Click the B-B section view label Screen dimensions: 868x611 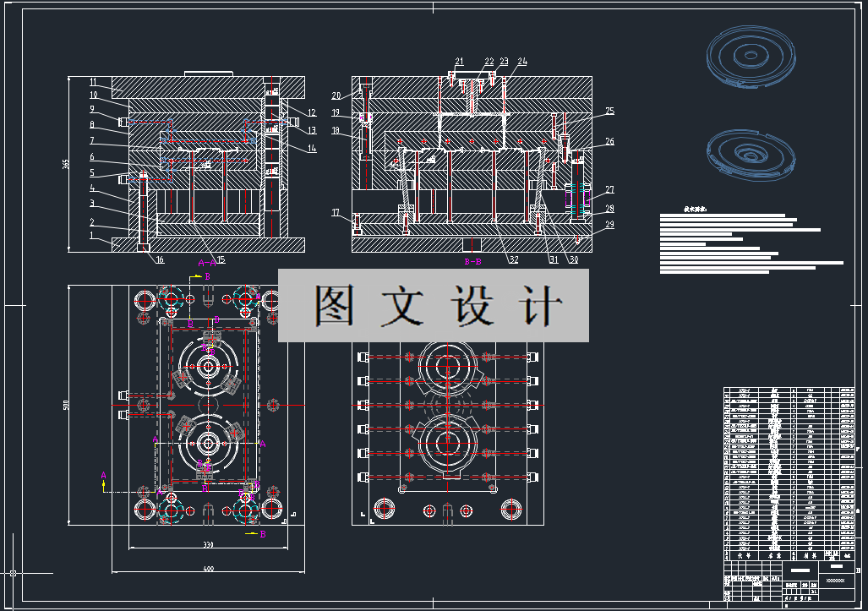pos(472,262)
